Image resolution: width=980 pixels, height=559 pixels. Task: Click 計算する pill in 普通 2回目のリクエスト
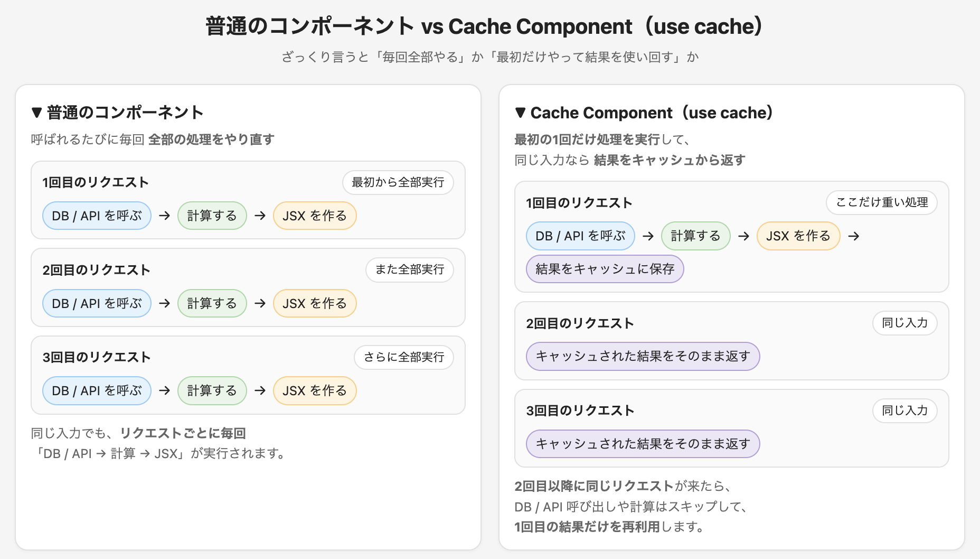(x=212, y=303)
